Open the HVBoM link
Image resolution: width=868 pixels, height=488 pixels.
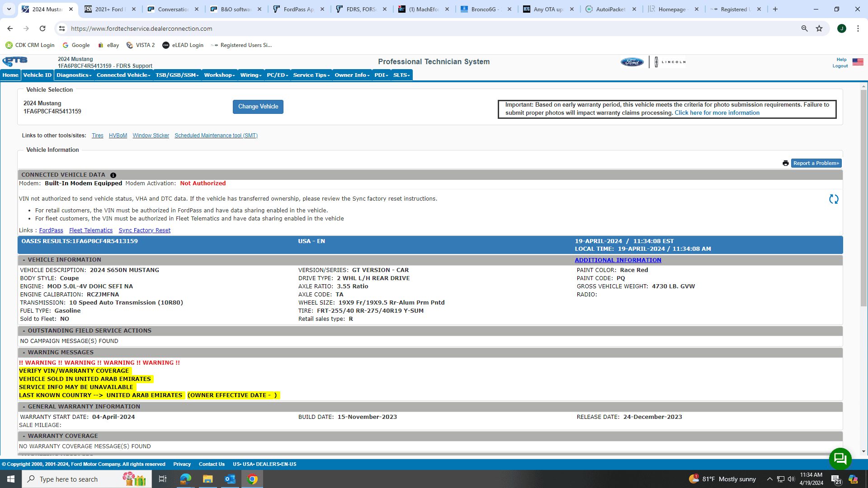[118, 136]
